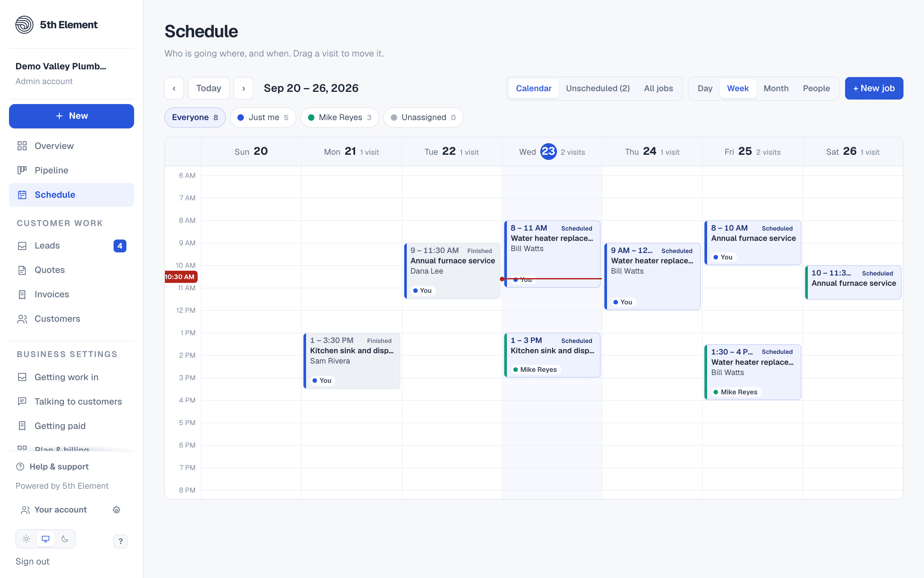Open the Overview grid icon
This screenshot has width=924, height=578.
click(22, 146)
